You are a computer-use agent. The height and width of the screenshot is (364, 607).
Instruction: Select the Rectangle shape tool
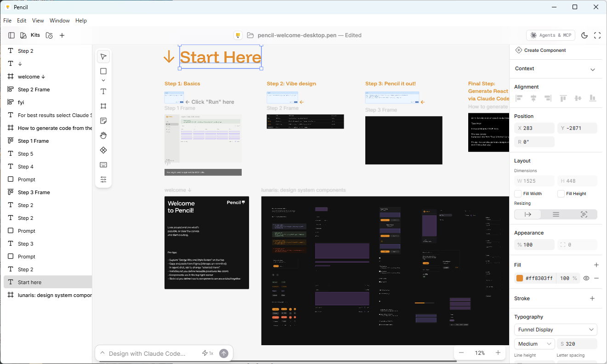[103, 71]
